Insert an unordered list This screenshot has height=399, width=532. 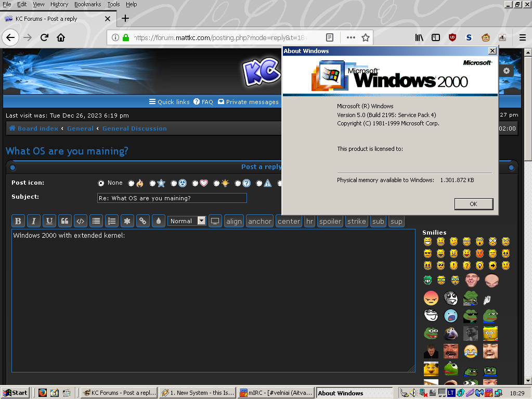96,221
